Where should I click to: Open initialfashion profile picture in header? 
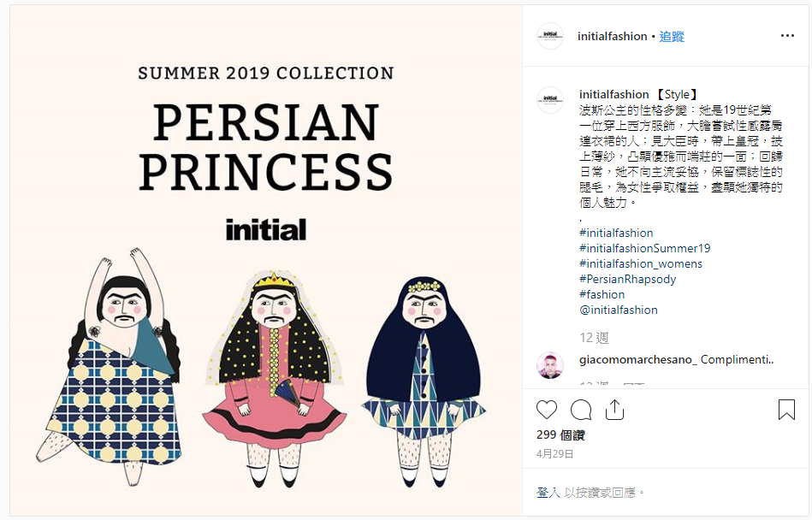pos(550,36)
